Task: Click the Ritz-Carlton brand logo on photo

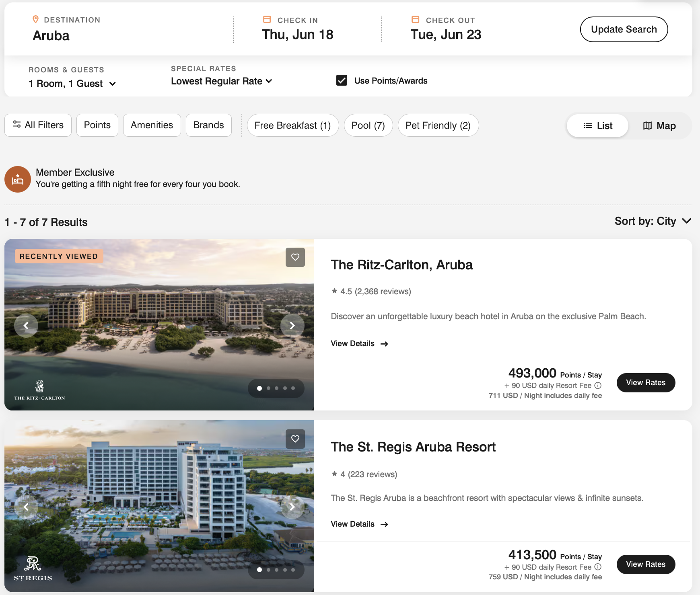Action: point(39,390)
